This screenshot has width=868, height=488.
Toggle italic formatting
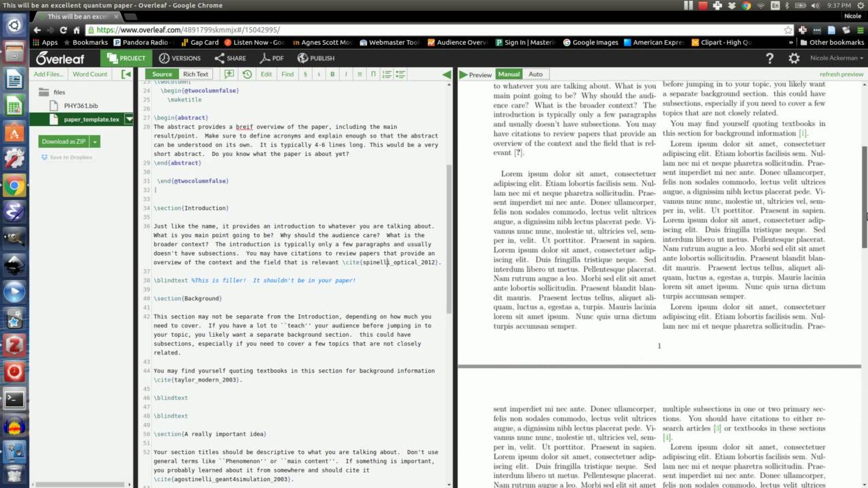346,74
